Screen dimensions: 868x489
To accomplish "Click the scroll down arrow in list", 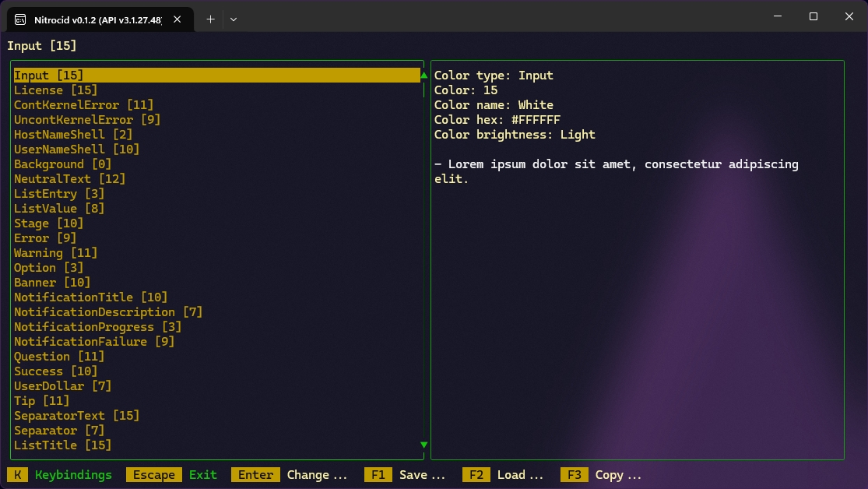I will pyautogui.click(x=424, y=445).
